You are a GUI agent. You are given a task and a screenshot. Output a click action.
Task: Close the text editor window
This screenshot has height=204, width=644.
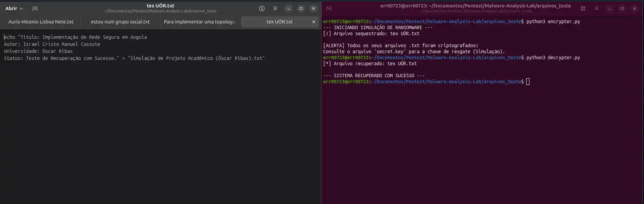tap(313, 8)
